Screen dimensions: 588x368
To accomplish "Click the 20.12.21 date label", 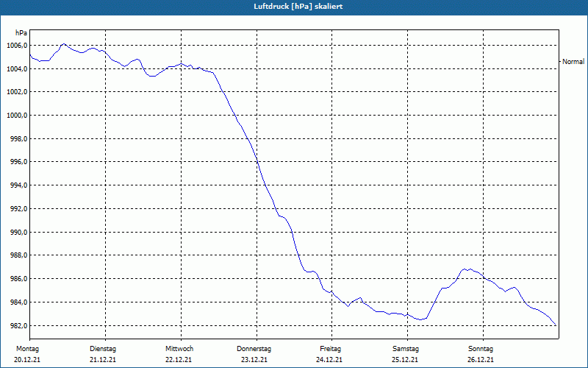I will [x=27, y=360].
